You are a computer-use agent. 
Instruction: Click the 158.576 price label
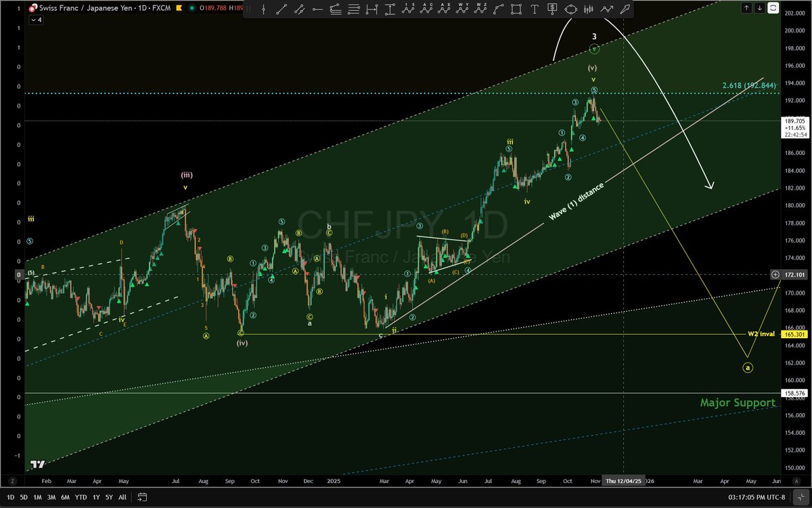click(795, 393)
